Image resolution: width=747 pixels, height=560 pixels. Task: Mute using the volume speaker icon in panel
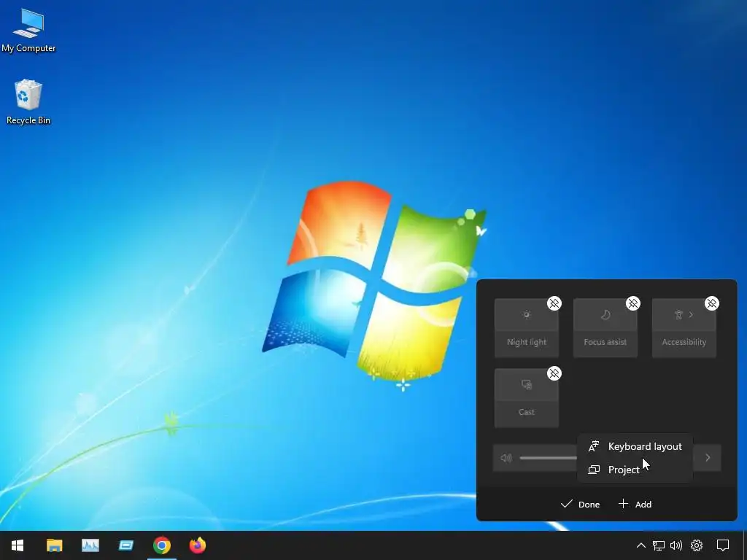pyautogui.click(x=506, y=458)
